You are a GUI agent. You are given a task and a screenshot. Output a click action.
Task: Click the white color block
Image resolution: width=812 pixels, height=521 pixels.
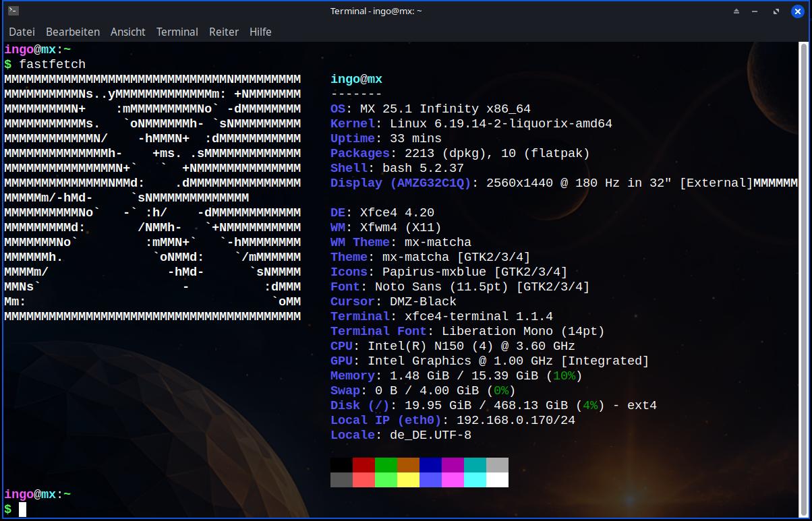click(497, 480)
